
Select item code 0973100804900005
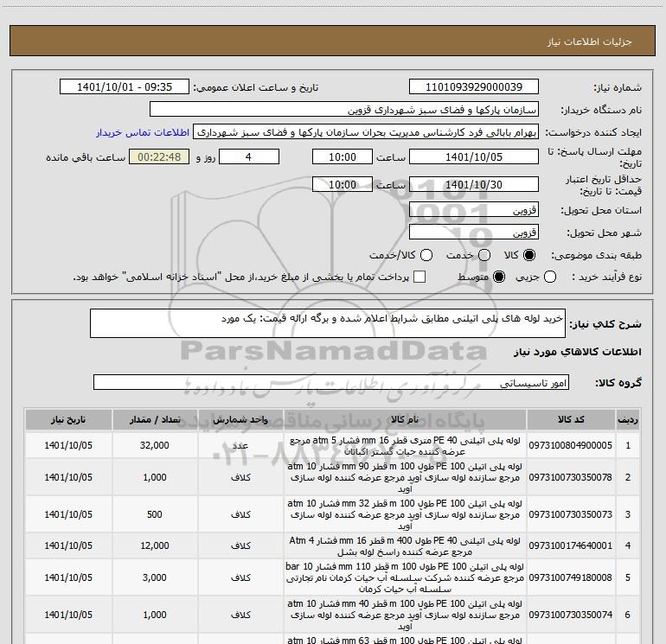pyautogui.click(x=571, y=445)
